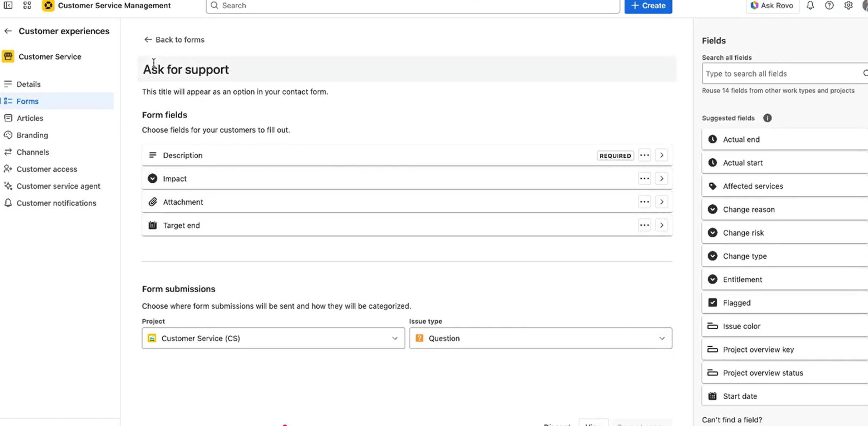This screenshot has height=426, width=868.
Task: Select Forms in the sidebar
Action: [x=57, y=101]
